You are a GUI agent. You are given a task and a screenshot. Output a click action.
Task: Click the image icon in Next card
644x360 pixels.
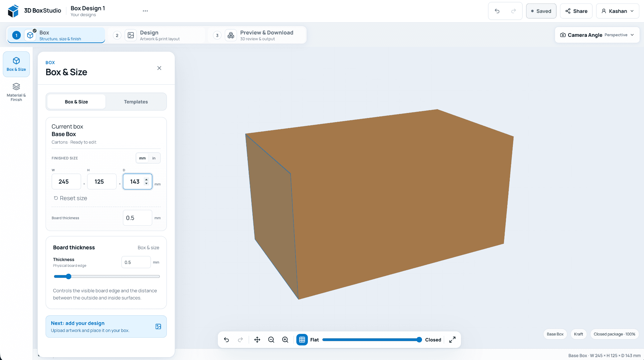pos(158,327)
